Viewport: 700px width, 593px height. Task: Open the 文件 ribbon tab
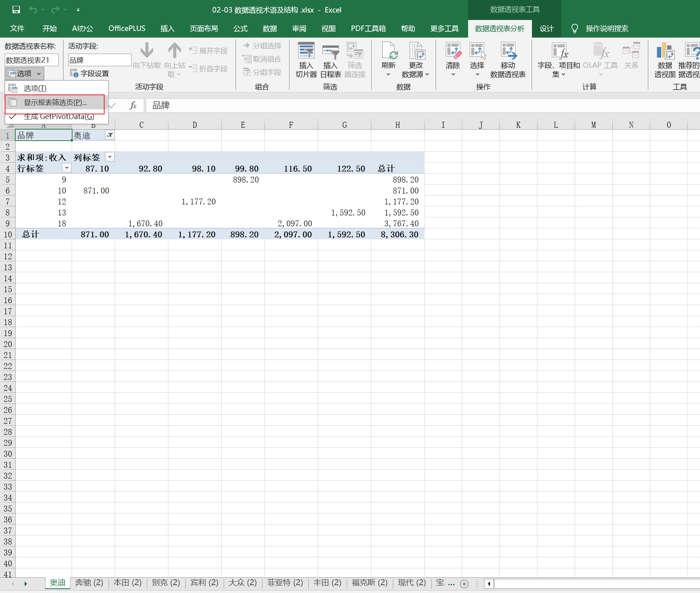17,28
